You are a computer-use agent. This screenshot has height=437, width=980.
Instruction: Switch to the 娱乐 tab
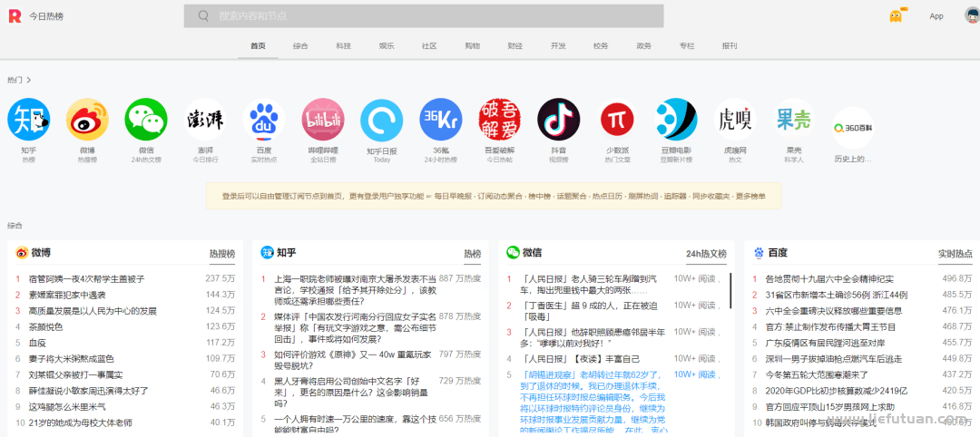tap(387, 45)
